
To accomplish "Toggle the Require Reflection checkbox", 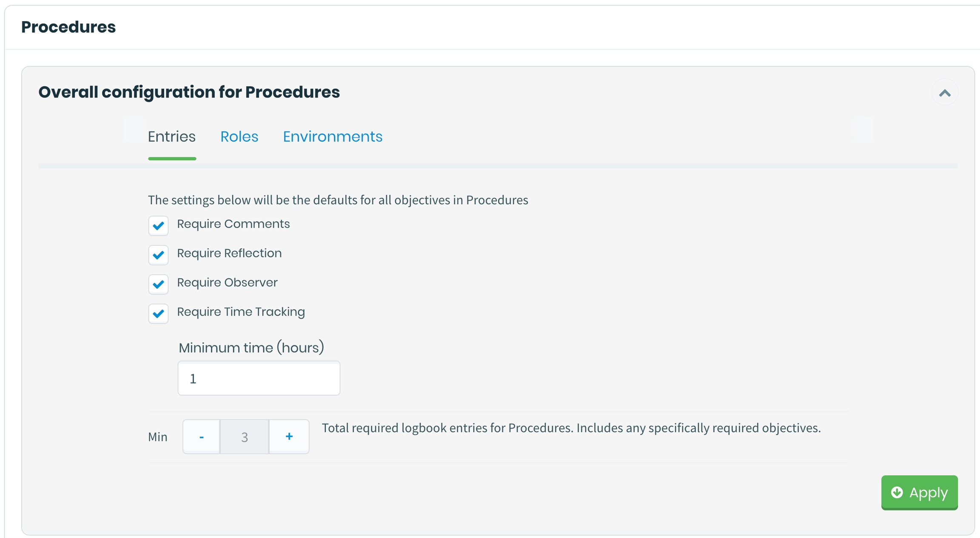I will [158, 255].
